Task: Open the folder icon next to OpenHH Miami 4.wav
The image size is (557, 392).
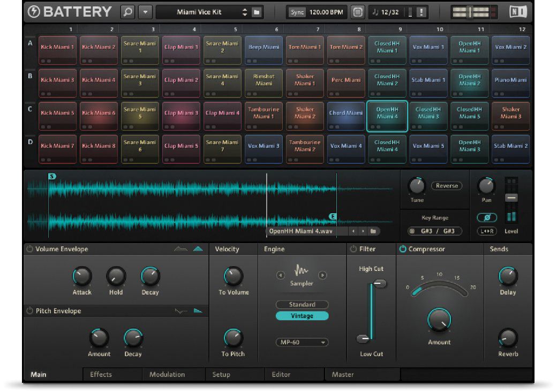Action: coord(374,231)
